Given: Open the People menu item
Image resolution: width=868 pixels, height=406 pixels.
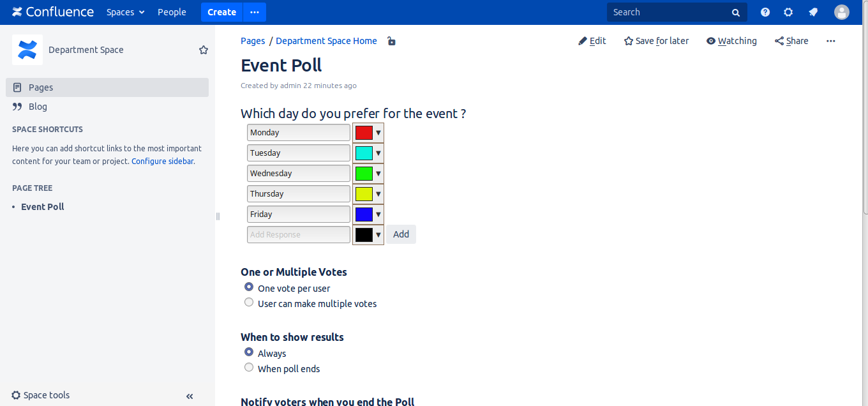Looking at the screenshot, I should pyautogui.click(x=172, y=12).
